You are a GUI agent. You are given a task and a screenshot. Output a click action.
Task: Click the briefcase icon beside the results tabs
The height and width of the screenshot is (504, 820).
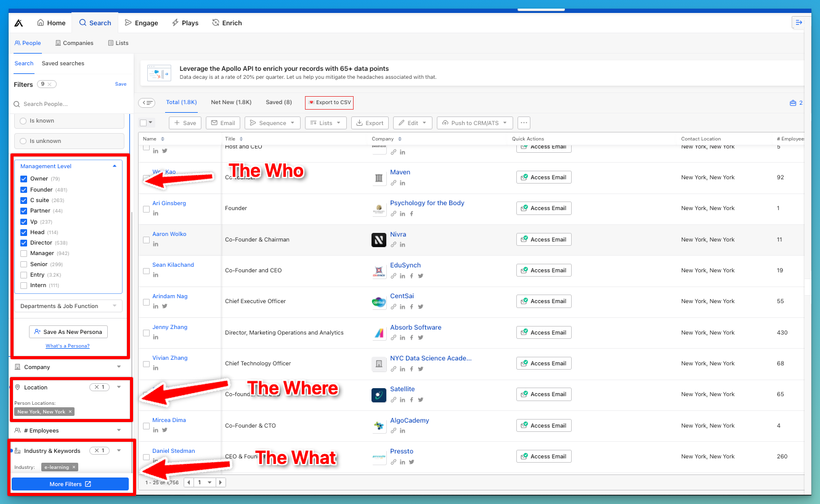[x=793, y=103]
